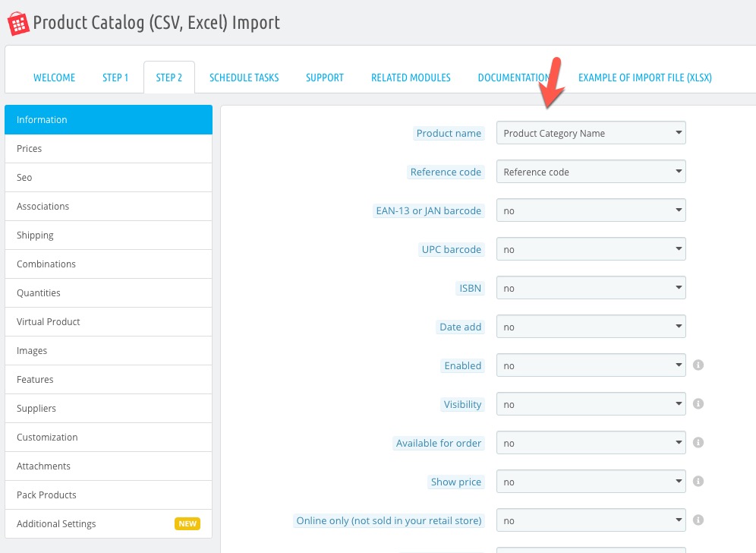This screenshot has height=553, width=756.
Task: Click the Product name field label
Action: (x=449, y=133)
